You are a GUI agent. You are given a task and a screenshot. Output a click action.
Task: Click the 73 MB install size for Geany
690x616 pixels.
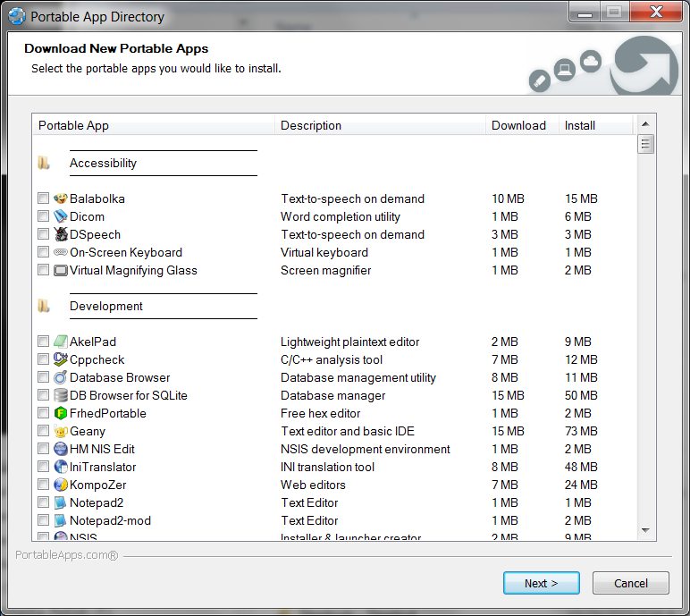(x=581, y=431)
